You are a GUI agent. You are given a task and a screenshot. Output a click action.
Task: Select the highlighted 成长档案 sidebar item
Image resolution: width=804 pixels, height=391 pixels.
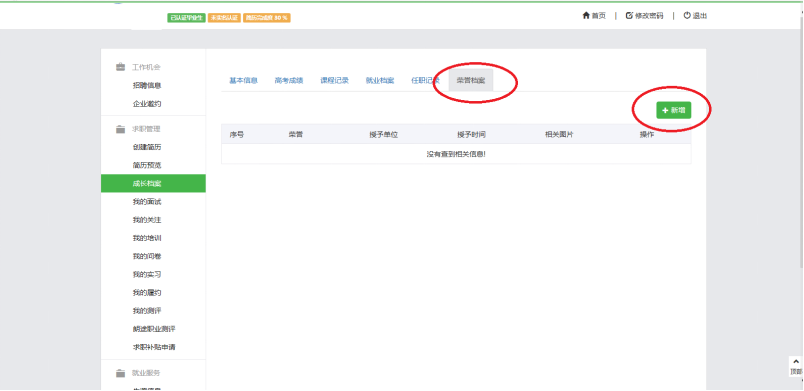click(153, 183)
